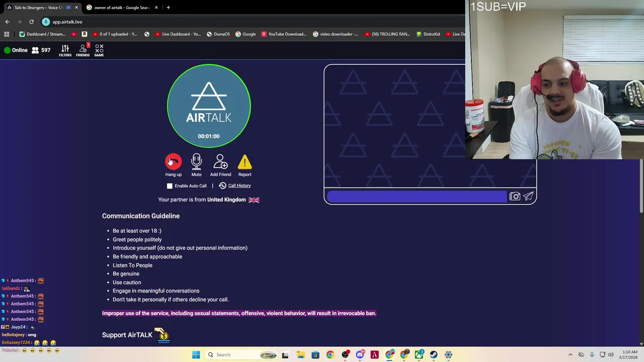Viewport: 644px width, 362px height.
Task: Show hidden system tray icons
Action: point(570,355)
